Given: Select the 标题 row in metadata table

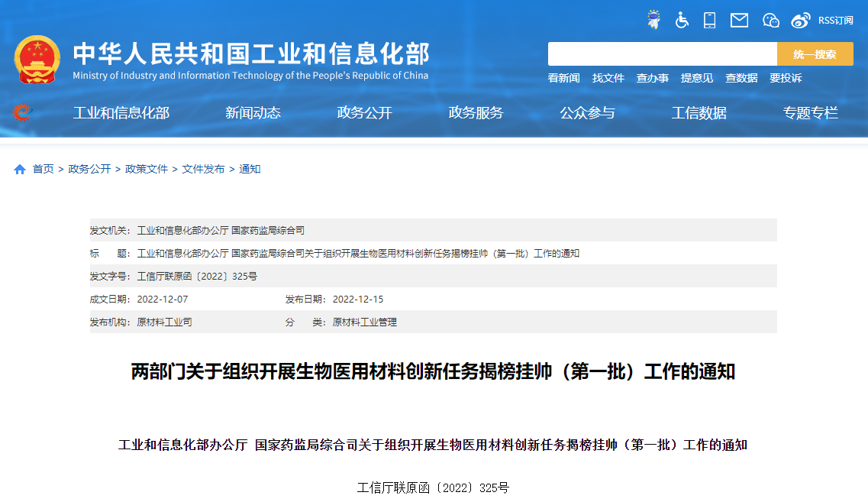Looking at the screenshot, I should pyautogui.click(x=434, y=253).
